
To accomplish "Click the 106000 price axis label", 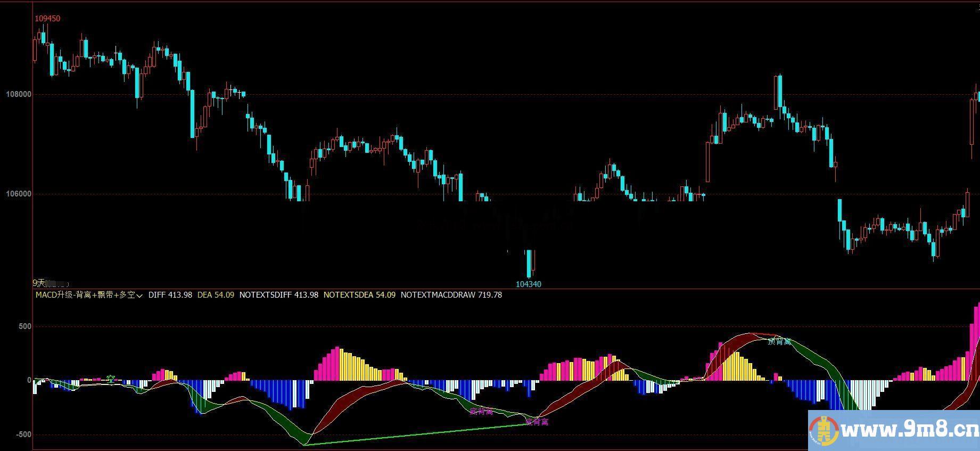I will pos(19,194).
